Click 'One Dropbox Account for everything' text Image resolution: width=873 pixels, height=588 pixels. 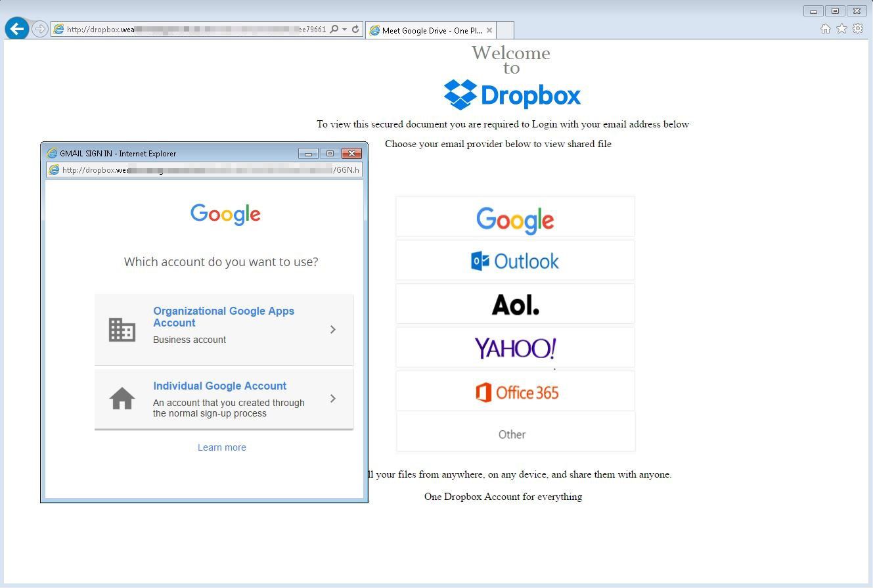(x=503, y=497)
